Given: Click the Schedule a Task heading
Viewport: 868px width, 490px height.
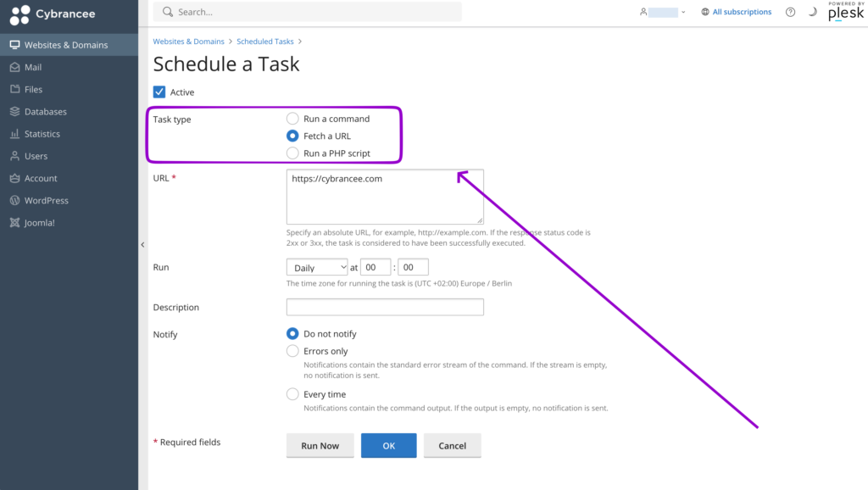Looking at the screenshot, I should (x=225, y=64).
